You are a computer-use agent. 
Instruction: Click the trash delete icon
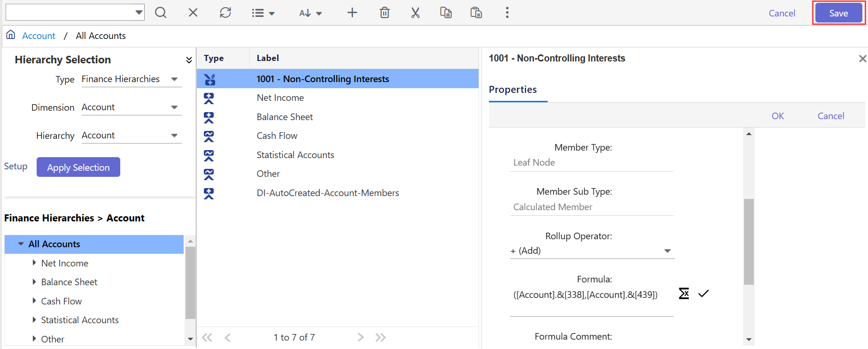385,13
